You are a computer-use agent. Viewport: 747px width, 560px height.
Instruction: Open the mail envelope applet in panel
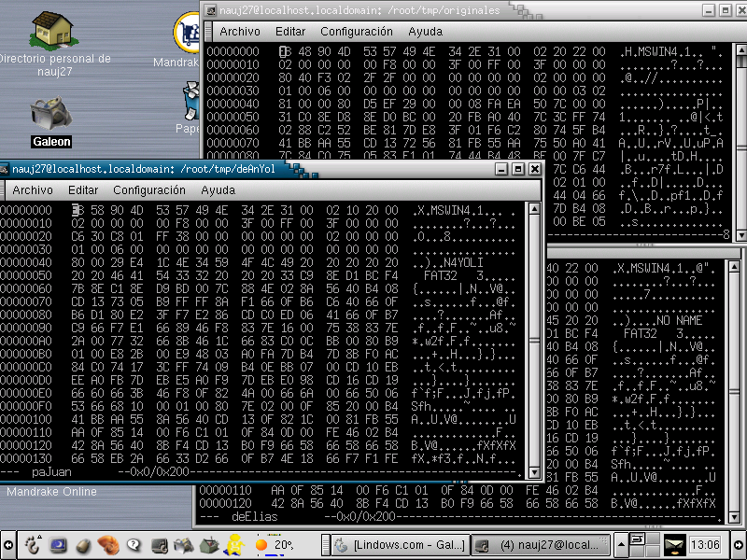[674, 545]
